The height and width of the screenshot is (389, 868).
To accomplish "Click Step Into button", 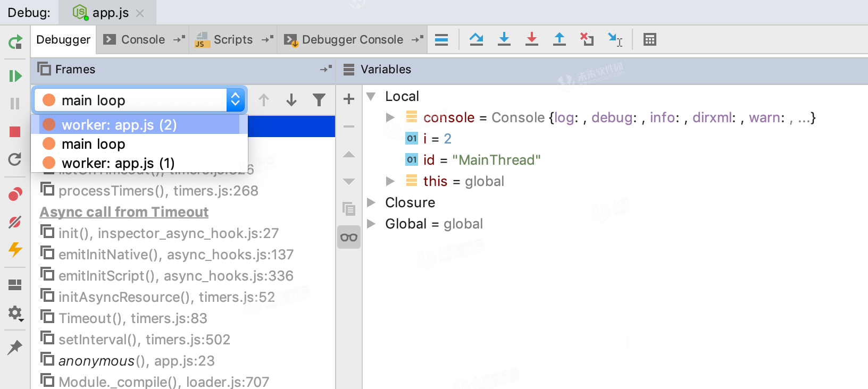I will point(504,39).
